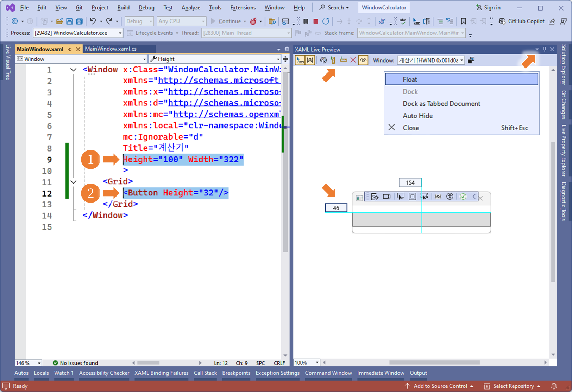Toggle the Track Focused Element icon
572x392 pixels.
[425, 197]
